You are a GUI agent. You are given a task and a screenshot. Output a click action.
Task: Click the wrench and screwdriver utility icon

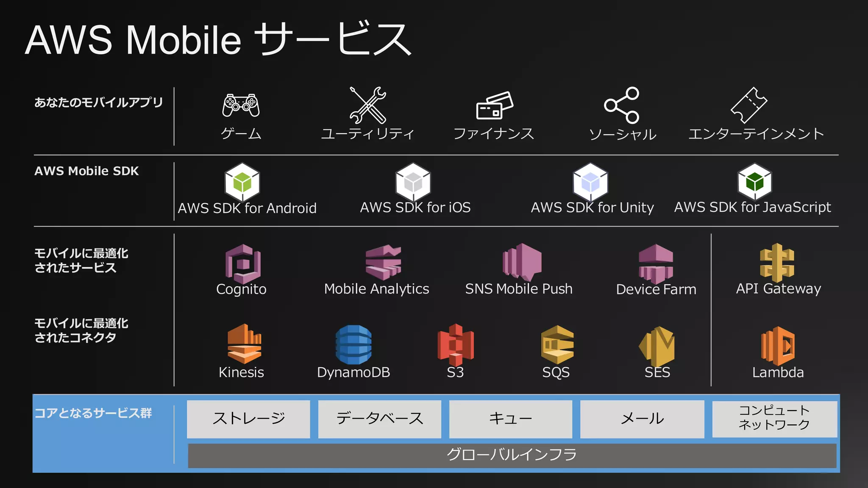click(x=368, y=105)
